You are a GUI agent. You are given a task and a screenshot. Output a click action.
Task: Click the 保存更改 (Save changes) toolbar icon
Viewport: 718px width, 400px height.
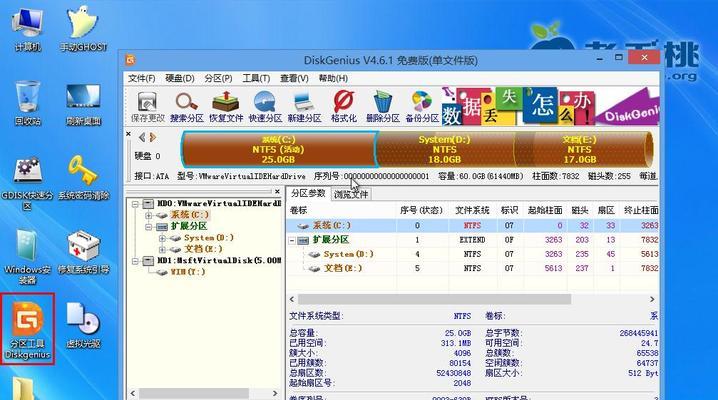[x=147, y=107]
